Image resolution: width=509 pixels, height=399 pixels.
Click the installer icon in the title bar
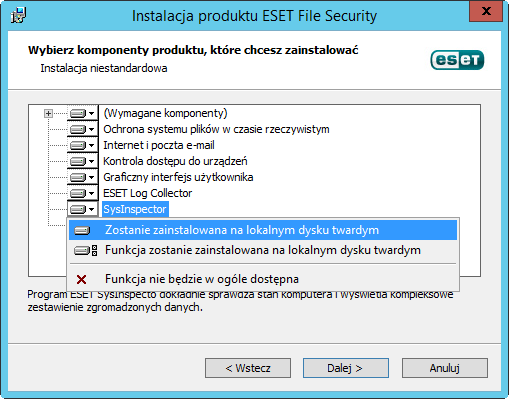click(18, 15)
